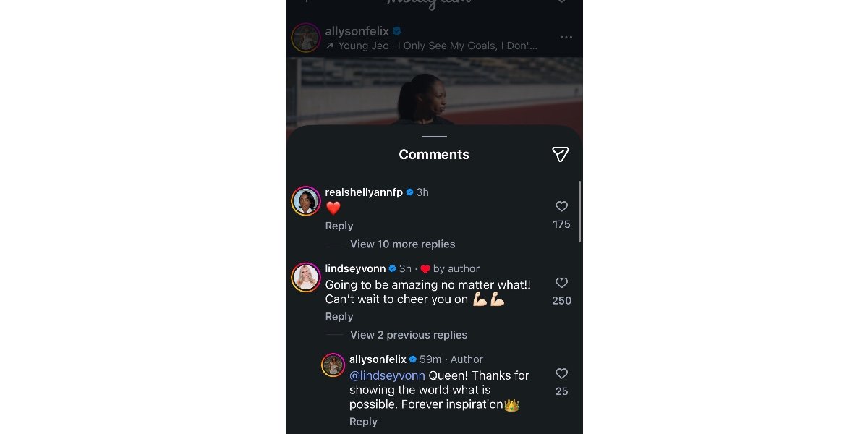The image size is (868, 434).
Task: Expand View 2 previous replies
Action: (409, 335)
